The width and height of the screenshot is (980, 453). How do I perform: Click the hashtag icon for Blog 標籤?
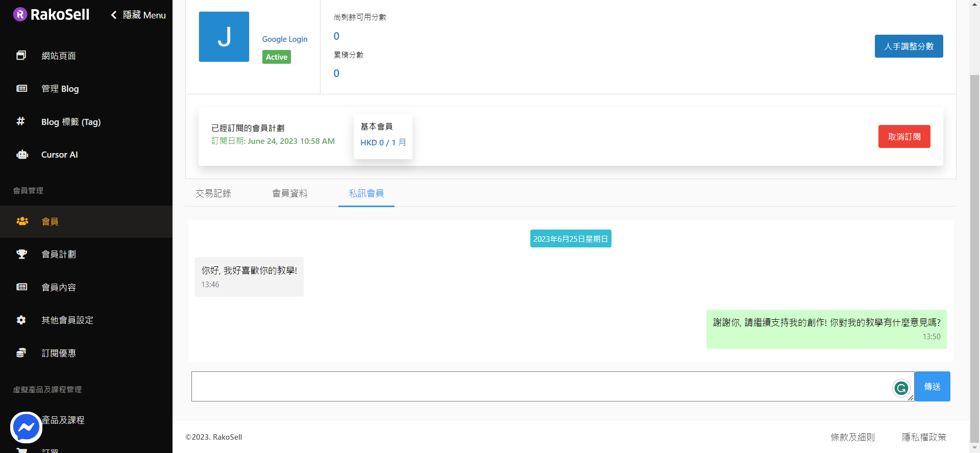21,121
